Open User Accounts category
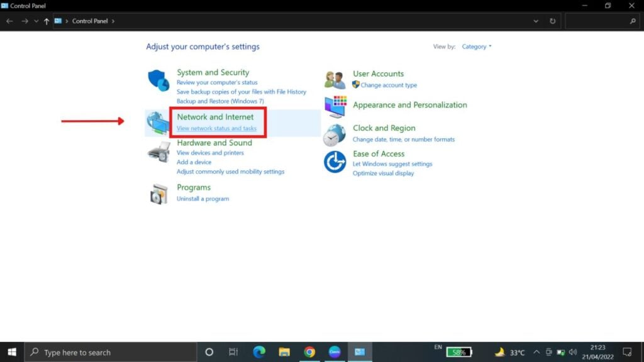The width and height of the screenshot is (644, 362). (x=378, y=74)
